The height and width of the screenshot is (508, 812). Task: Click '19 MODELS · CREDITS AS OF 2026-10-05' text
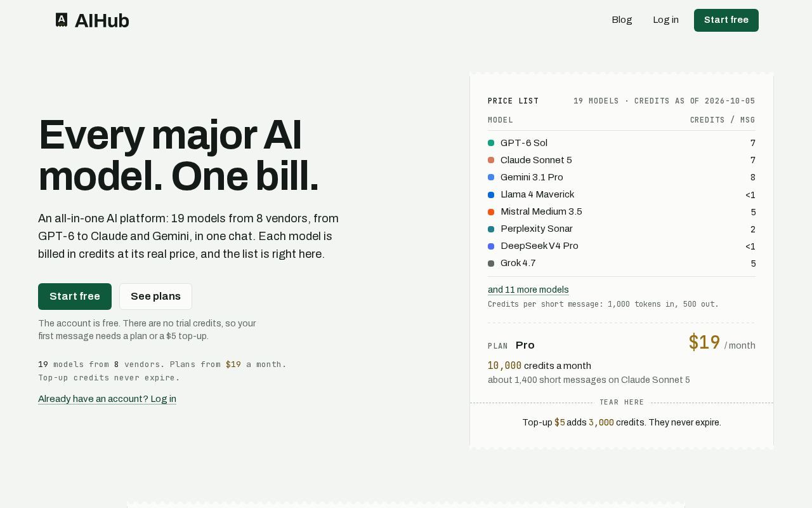click(664, 101)
